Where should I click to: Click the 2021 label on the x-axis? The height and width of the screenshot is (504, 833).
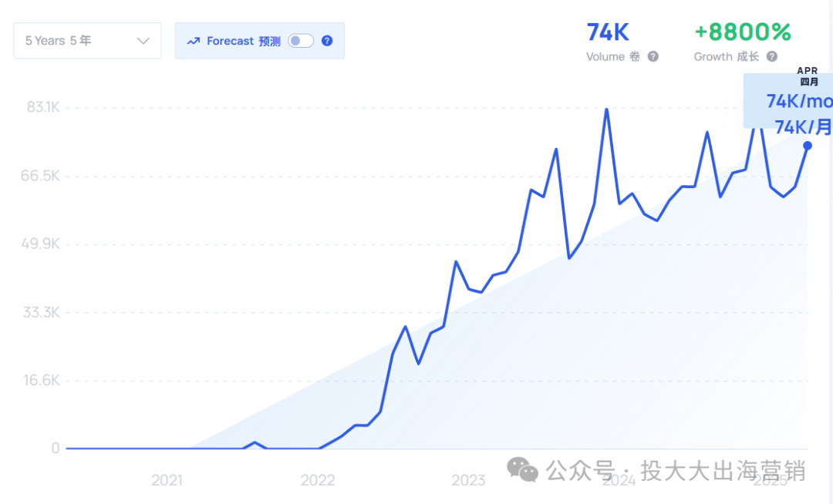tap(167, 481)
